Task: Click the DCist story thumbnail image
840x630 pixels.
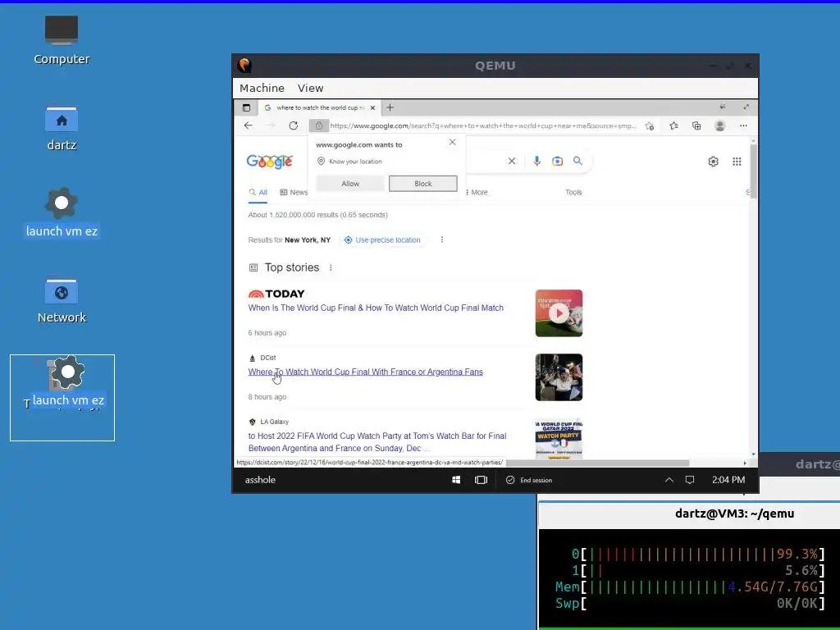Action: 559,377
